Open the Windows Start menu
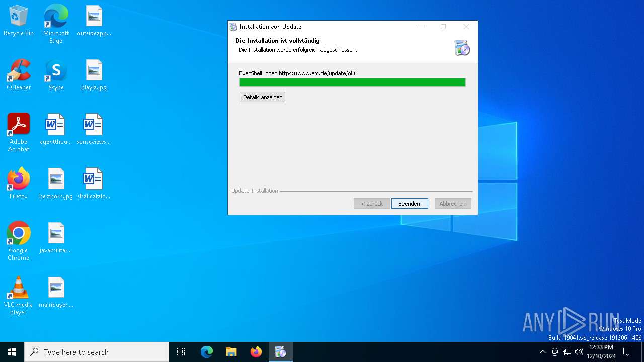 click(12, 352)
